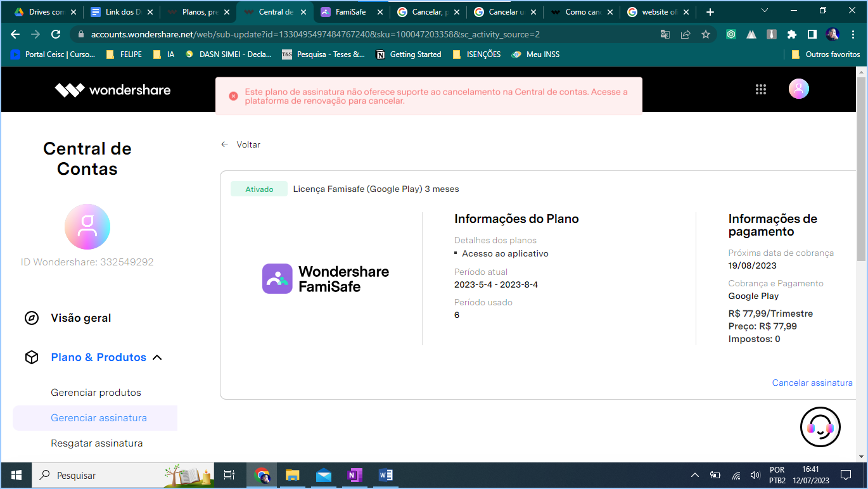Open Outros favoritos folder
This screenshot has width=868, height=489.
(x=826, y=54)
